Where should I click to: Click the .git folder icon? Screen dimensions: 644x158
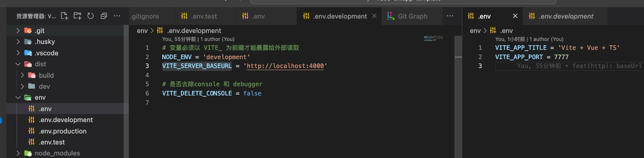click(28, 30)
